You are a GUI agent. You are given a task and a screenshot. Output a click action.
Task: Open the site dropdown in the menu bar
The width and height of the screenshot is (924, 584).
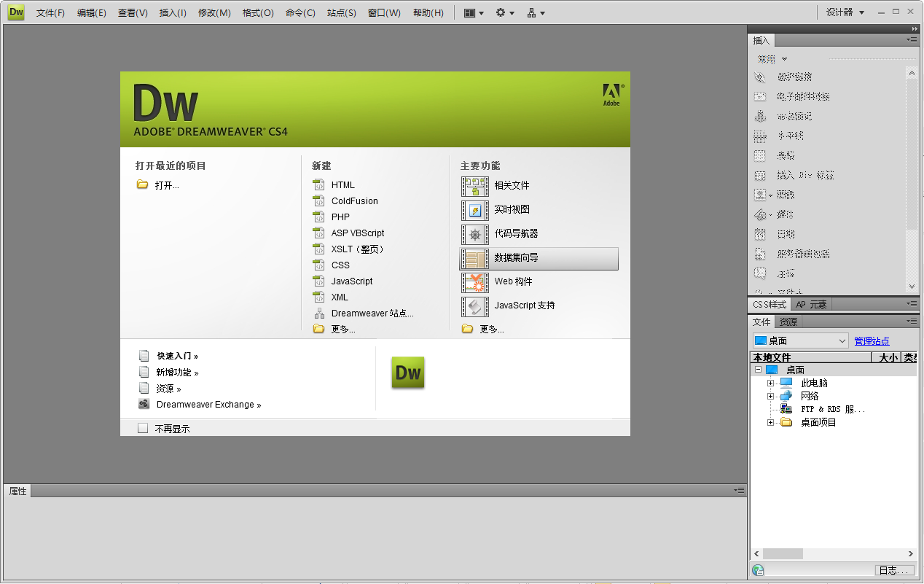pyautogui.click(x=536, y=12)
